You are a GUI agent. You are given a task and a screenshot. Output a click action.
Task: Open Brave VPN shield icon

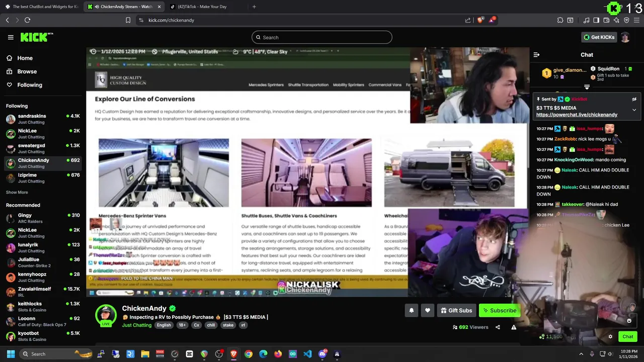[x=626, y=20]
